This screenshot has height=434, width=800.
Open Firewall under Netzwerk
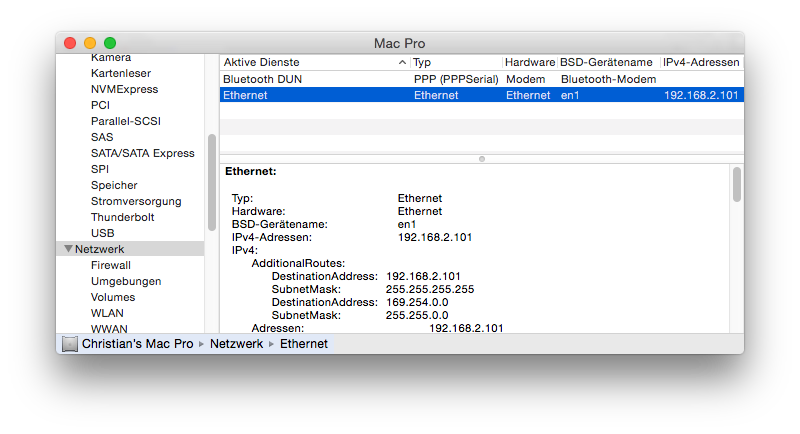(x=111, y=265)
